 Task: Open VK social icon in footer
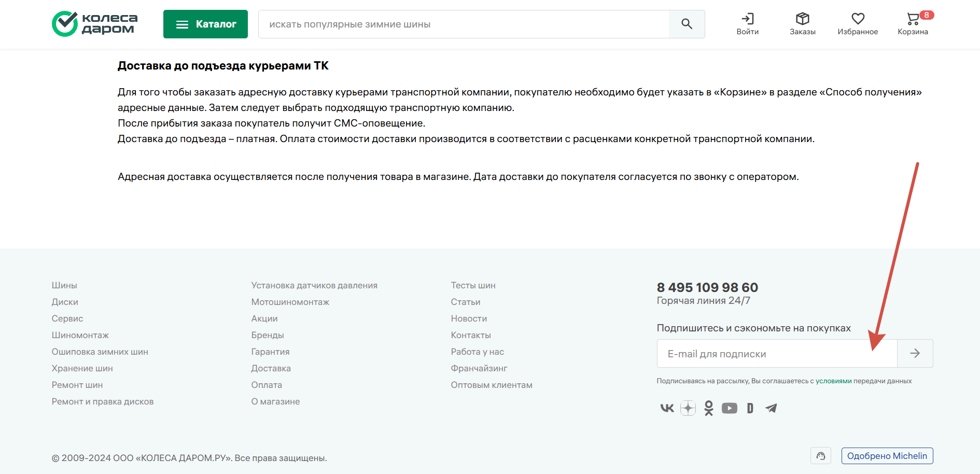(x=667, y=408)
